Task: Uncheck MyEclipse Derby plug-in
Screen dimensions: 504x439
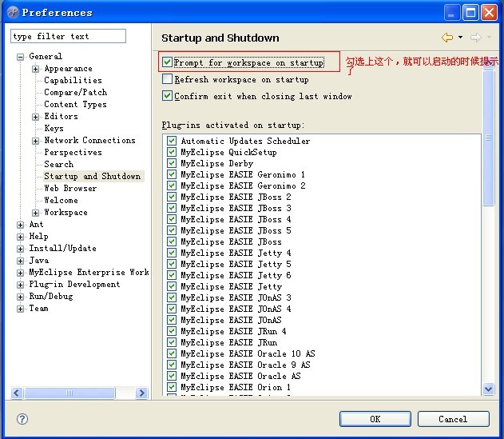Action: click(x=172, y=163)
